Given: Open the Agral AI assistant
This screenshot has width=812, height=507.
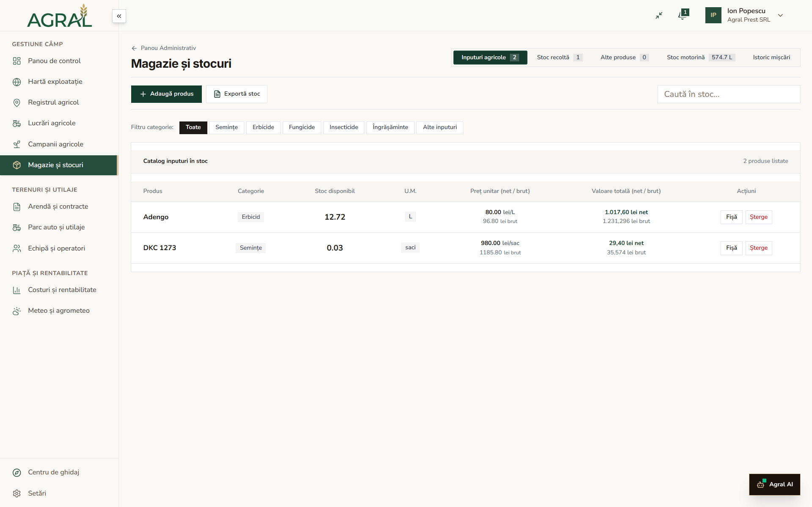Looking at the screenshot, I should tap(774, 485).
